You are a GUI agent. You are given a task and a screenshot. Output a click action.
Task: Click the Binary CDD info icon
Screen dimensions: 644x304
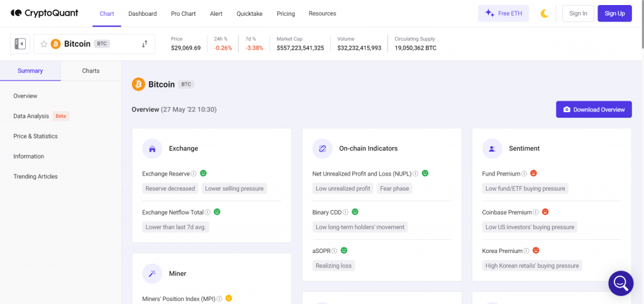click(x=346, y=213)
